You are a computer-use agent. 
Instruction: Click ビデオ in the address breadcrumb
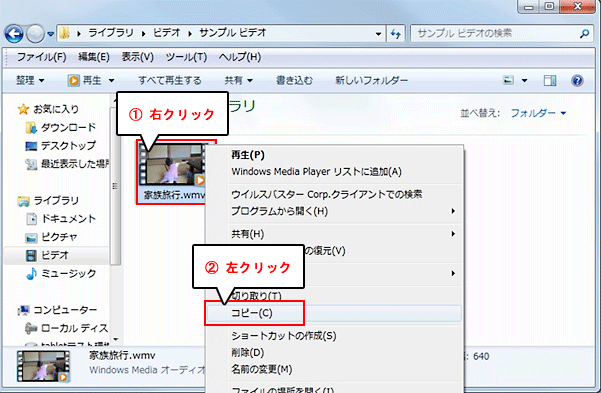pyautogui.click(x=166, y=33)
